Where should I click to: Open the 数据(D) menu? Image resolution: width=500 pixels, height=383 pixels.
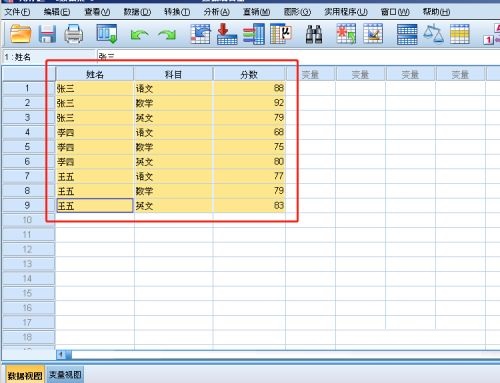click(x=137, y=12)
